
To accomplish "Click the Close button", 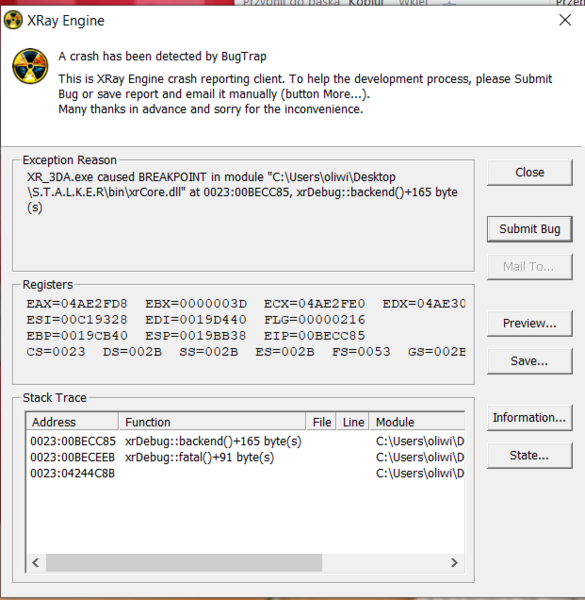I will tap(530, 172).
